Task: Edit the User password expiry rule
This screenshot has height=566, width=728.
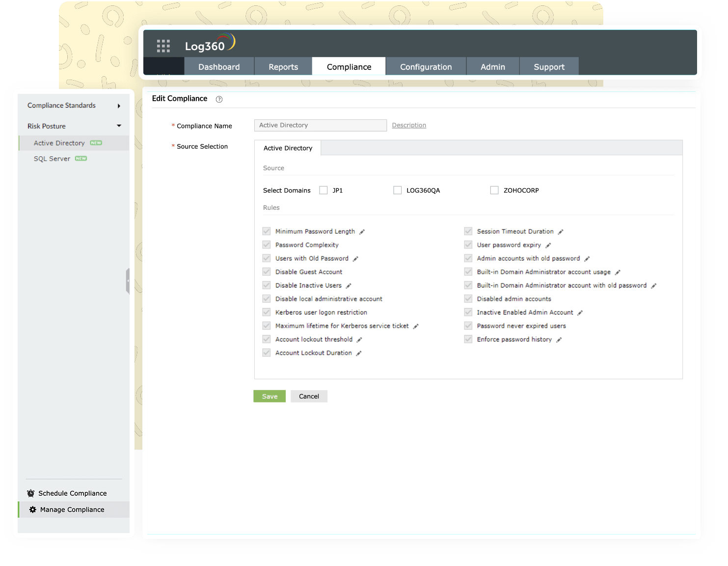Action: (x=548, y=245)
